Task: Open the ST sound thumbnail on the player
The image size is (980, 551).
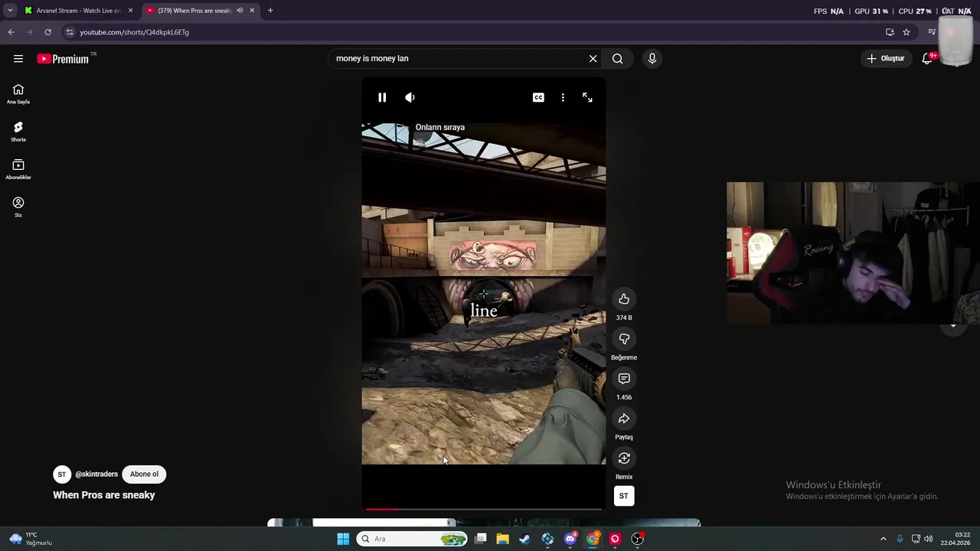Action: pyautogui.click(x=624, y=496)
